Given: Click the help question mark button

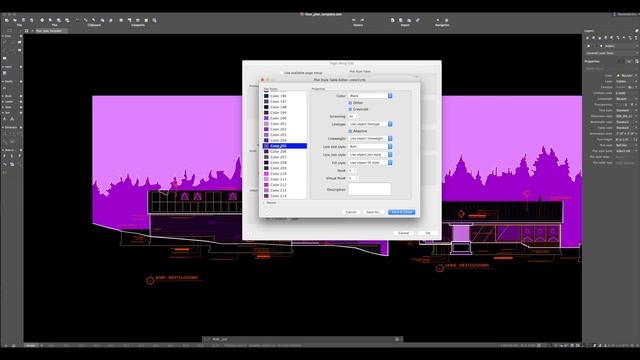Looking at the screenshot, I should (267, 212).
